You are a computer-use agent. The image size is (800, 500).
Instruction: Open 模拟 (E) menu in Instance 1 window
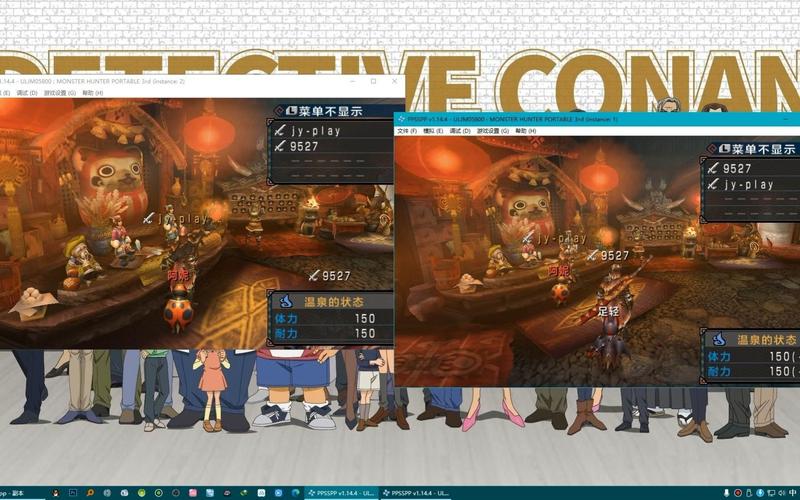click(433, 131)
